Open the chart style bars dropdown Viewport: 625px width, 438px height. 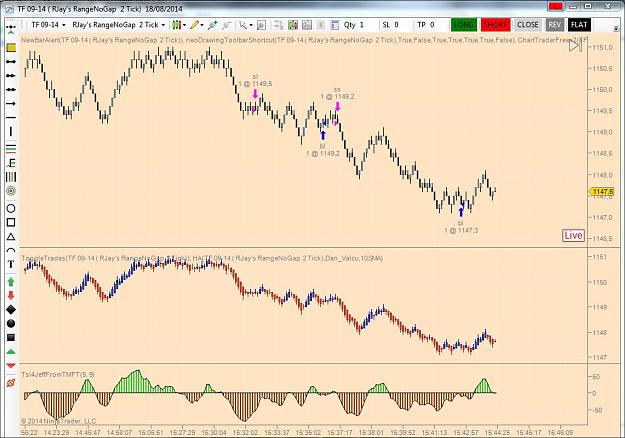click(x=179, y=25)
